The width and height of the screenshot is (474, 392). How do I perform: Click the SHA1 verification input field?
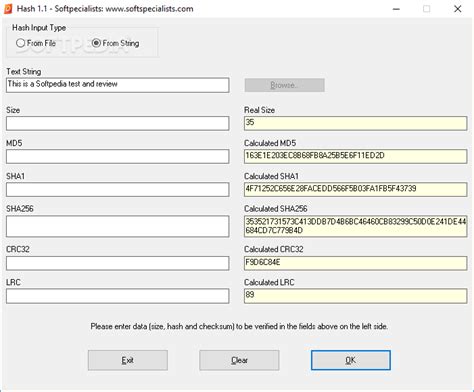tap(117, 189)
